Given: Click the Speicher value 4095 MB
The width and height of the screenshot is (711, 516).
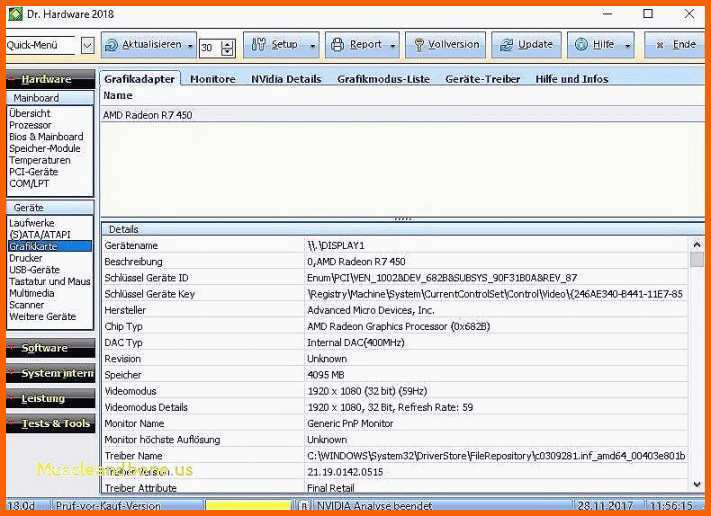Looking at the screenshot, I should coord(326,375).
